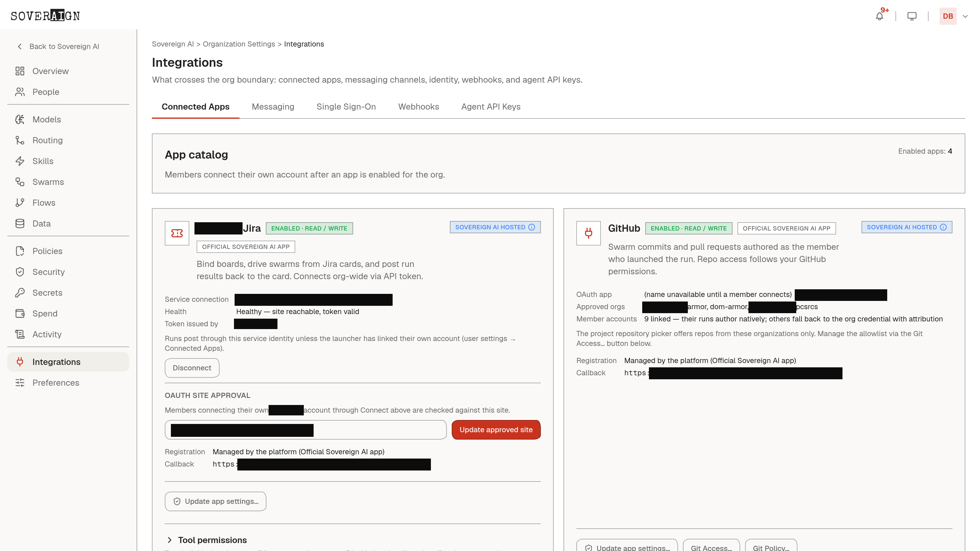This screenshot has height=551, width=980.
Task: Click Jira Official Sovereign AI App badge
Action: click(x=246, y=247)
